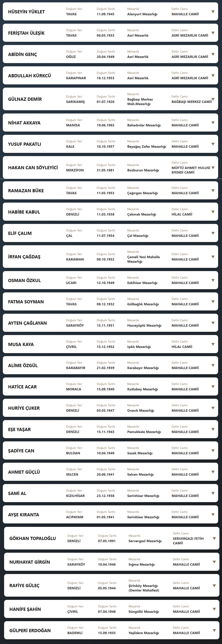The image size is (222, 644).
Task: Expand the YUSUF PAKATLI row arrow
Action: pyautogui.click(x=213, y=144)
